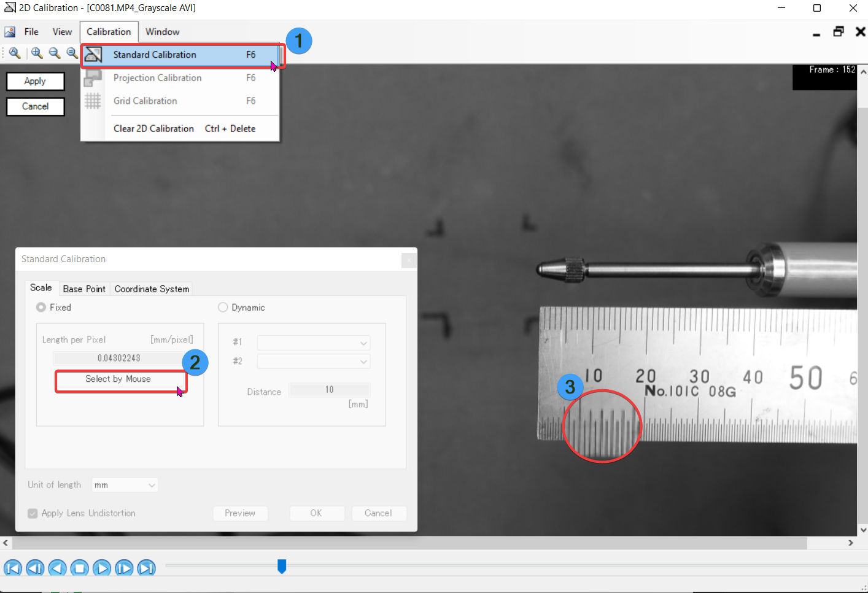Screen dimensions: 868x593
Task: Jump to the first frame
Action: 13,568
